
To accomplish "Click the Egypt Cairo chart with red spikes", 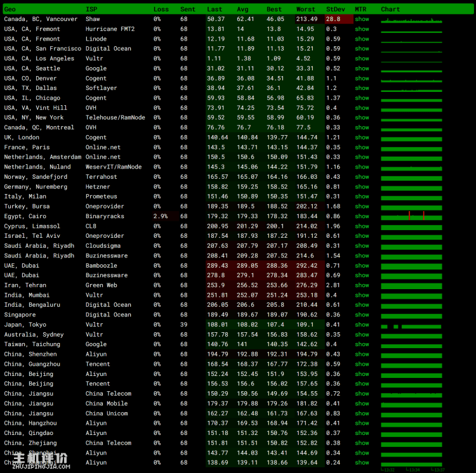I will click(x=411, y=216).
